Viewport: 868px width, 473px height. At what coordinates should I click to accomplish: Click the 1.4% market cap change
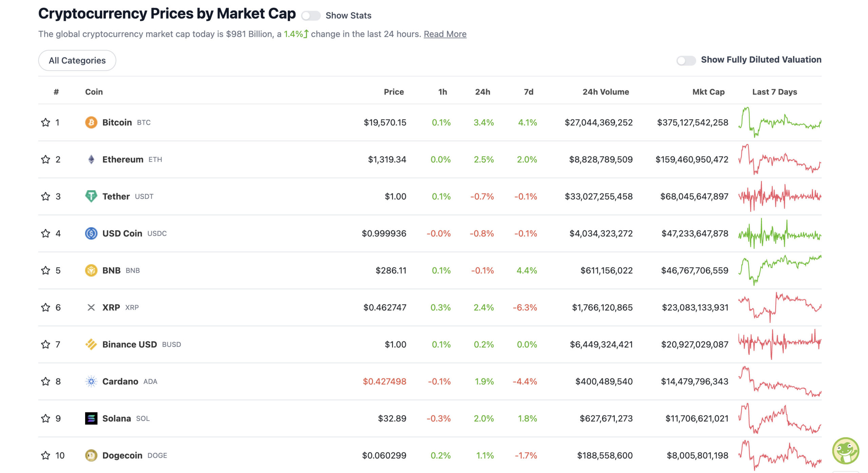(x=296, y=34)
